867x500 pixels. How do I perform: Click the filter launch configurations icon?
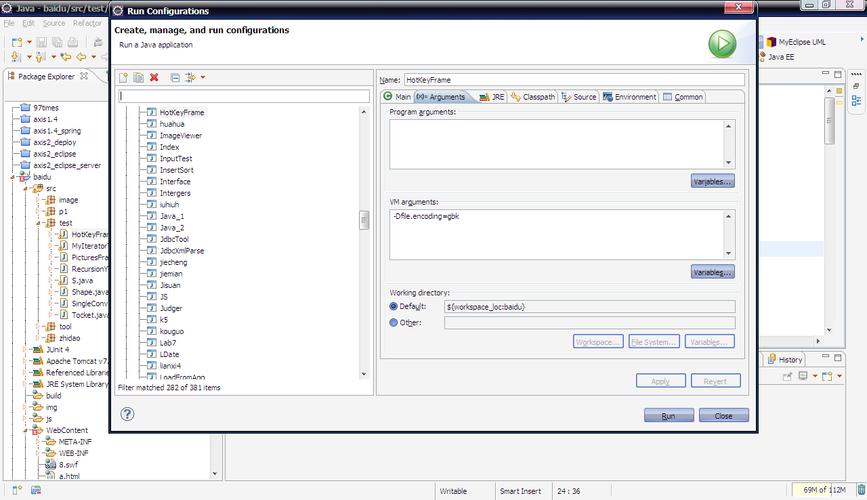click(189, 77)
